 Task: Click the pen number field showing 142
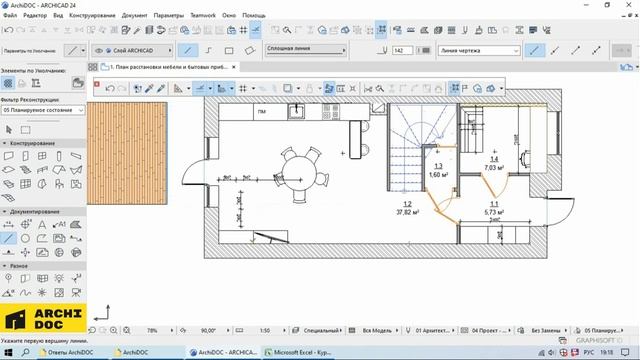(x=402, y=51)
